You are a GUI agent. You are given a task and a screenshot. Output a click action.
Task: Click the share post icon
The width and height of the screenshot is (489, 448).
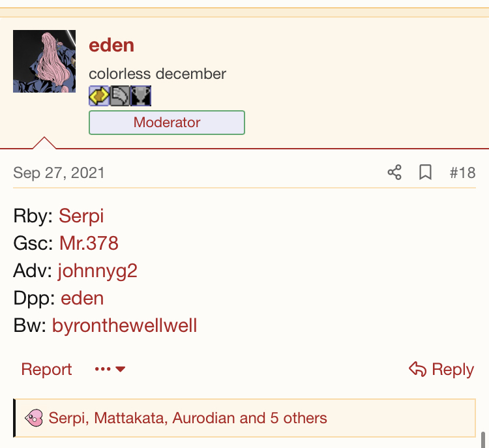click(x=394, y=172)
